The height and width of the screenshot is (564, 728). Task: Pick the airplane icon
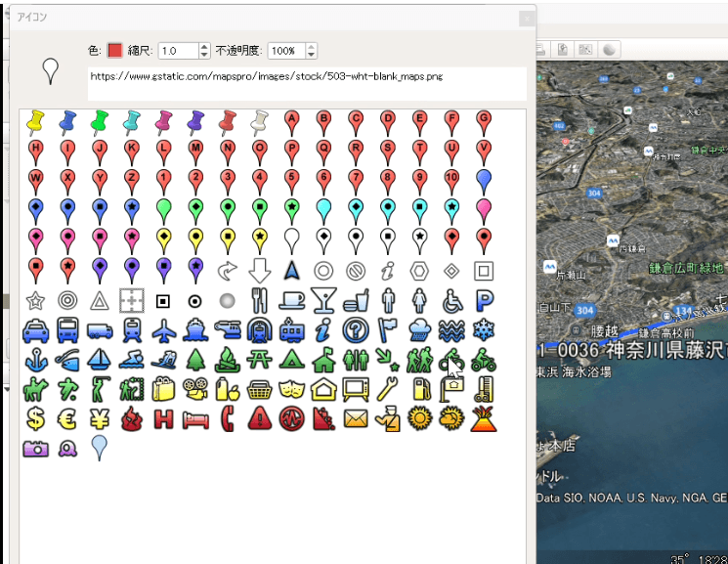pyautogui.click(x=163, y=329)
